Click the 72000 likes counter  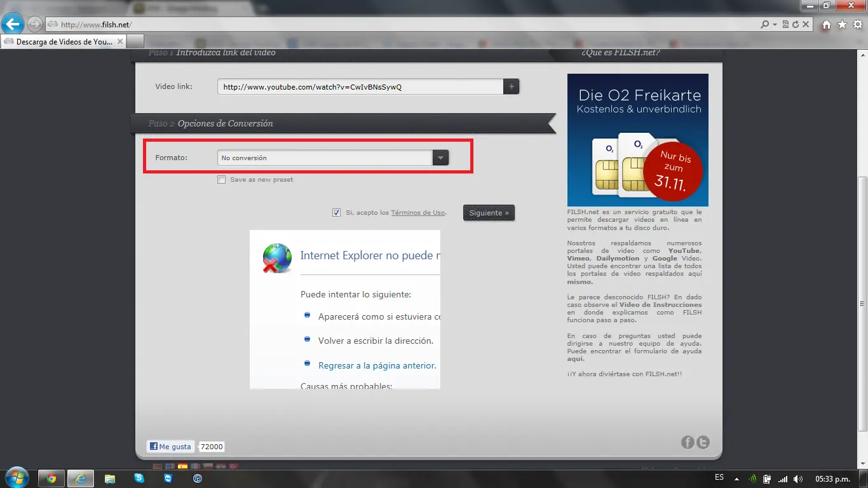212,447
